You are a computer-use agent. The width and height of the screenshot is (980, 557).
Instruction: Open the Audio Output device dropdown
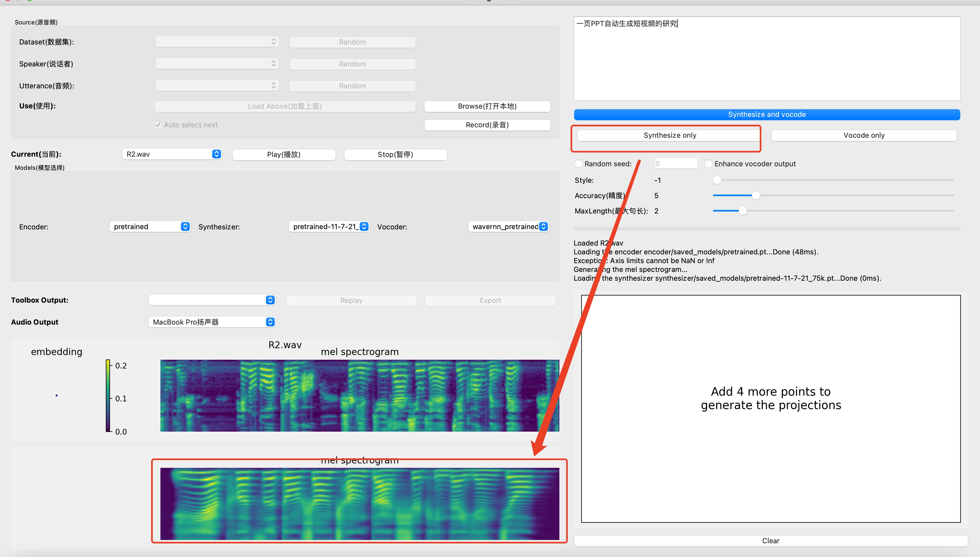click(212, 322)
